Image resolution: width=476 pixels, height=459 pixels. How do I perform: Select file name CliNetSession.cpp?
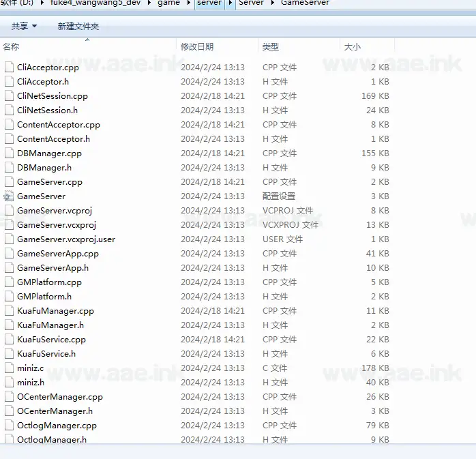(x=53, y=96)
